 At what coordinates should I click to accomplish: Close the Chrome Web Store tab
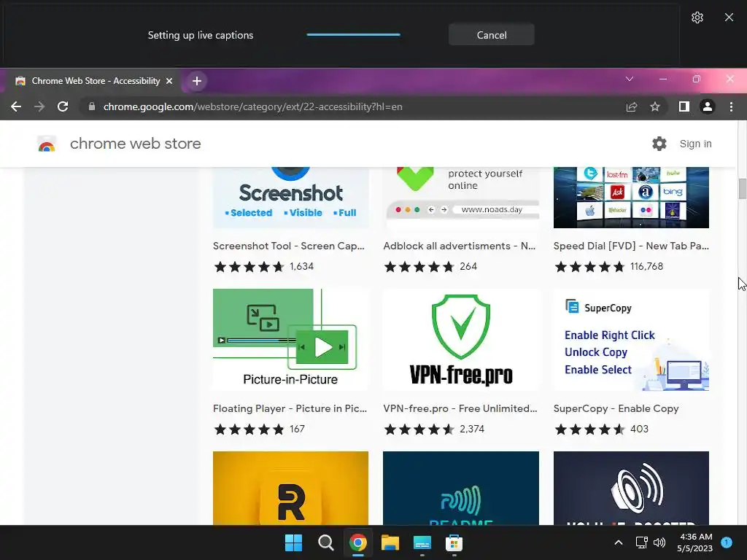[x=169, y=81]
